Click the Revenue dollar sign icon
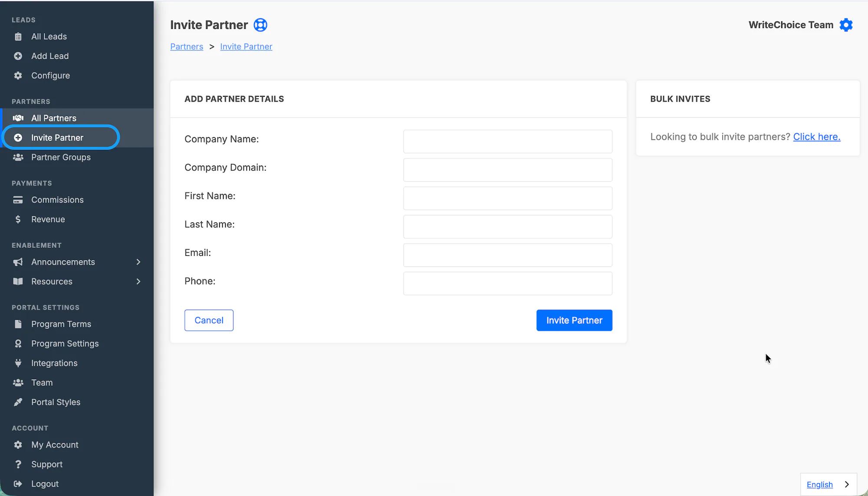The height and width of the screenshot is (496, 868). (x=18, y=219)
